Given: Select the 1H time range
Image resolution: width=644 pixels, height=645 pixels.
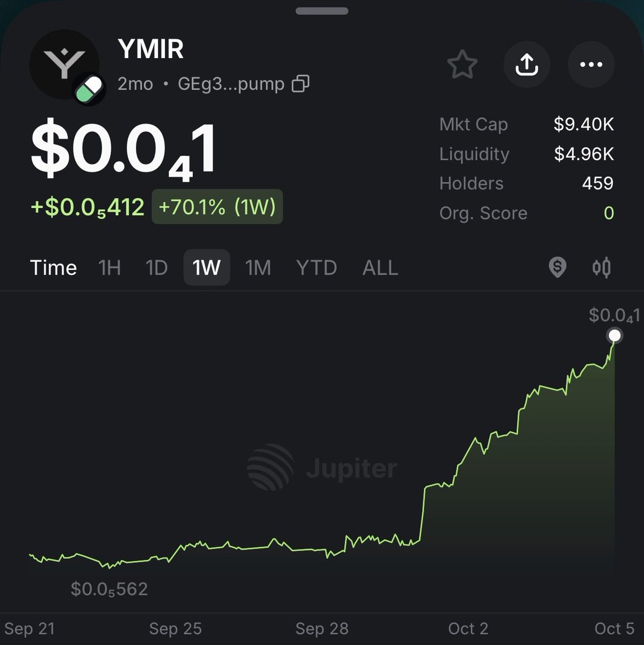Looking at the screenshot, I should pyautogui.click(x=110, y=268).
